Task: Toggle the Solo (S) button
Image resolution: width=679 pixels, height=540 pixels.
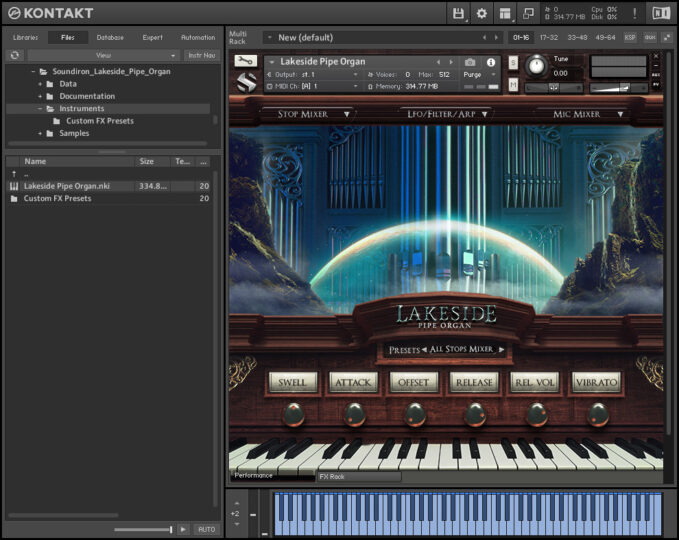Action: click(514, 62)
